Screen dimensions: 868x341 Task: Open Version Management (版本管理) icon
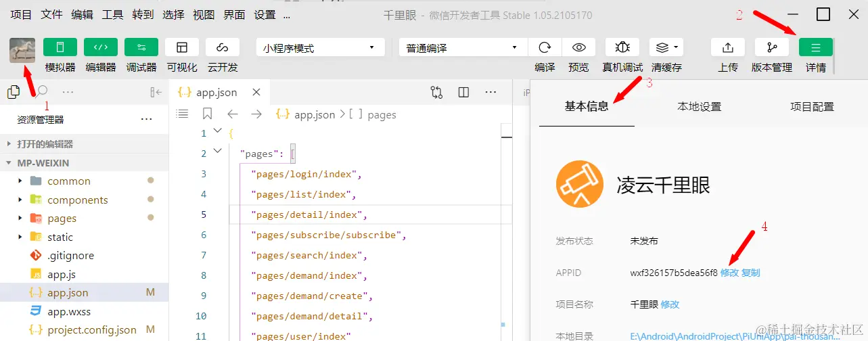[x=772, y=47]
